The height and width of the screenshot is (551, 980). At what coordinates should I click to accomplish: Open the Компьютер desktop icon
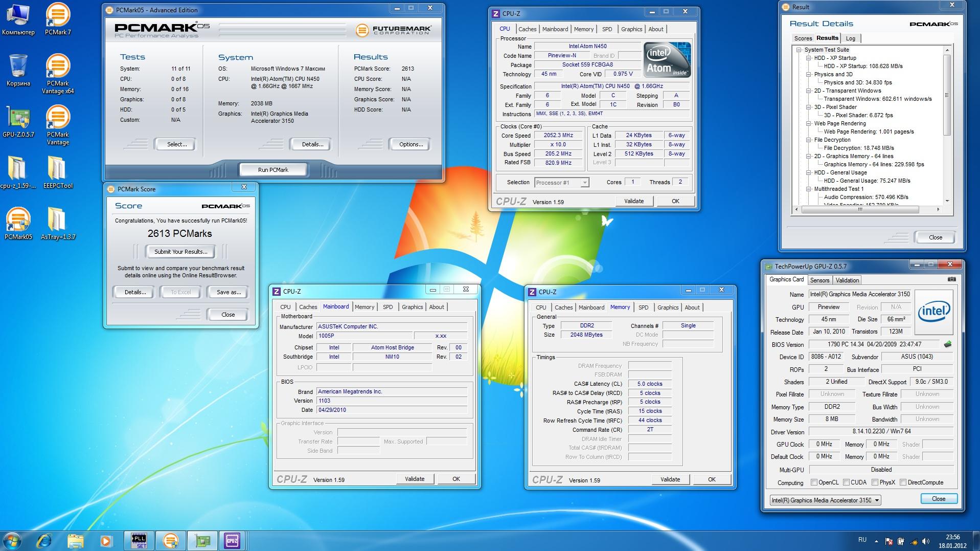point(18,19)
